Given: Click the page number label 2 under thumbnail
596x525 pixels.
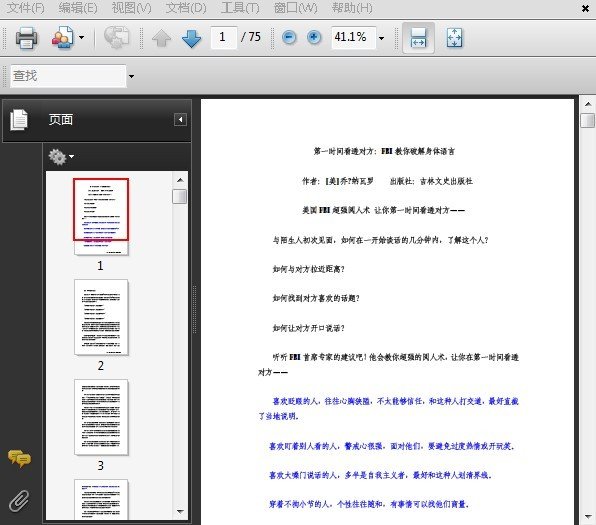Looking at the screenshot, I should pyautogui.click(x=100, y=366).
